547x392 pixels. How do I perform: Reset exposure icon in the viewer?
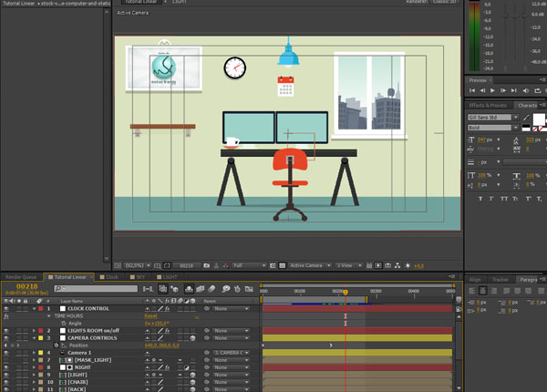(408, 266)
